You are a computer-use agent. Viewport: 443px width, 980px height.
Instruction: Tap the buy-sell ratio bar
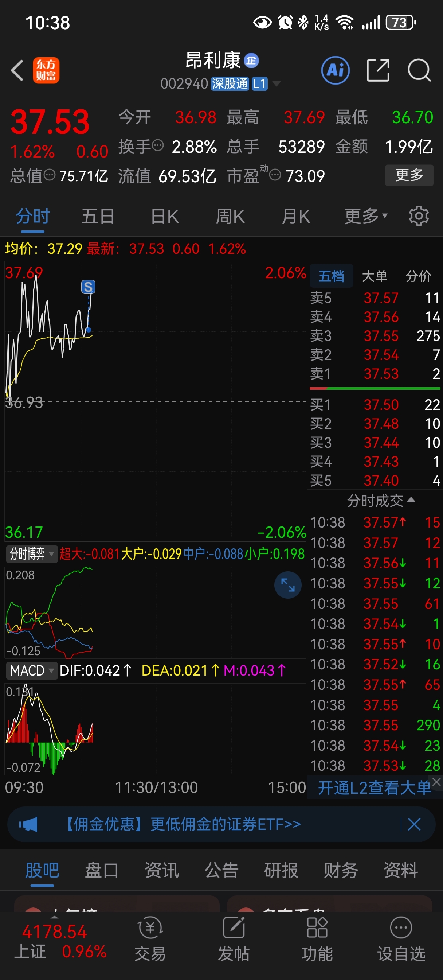[x=375, y=388]
